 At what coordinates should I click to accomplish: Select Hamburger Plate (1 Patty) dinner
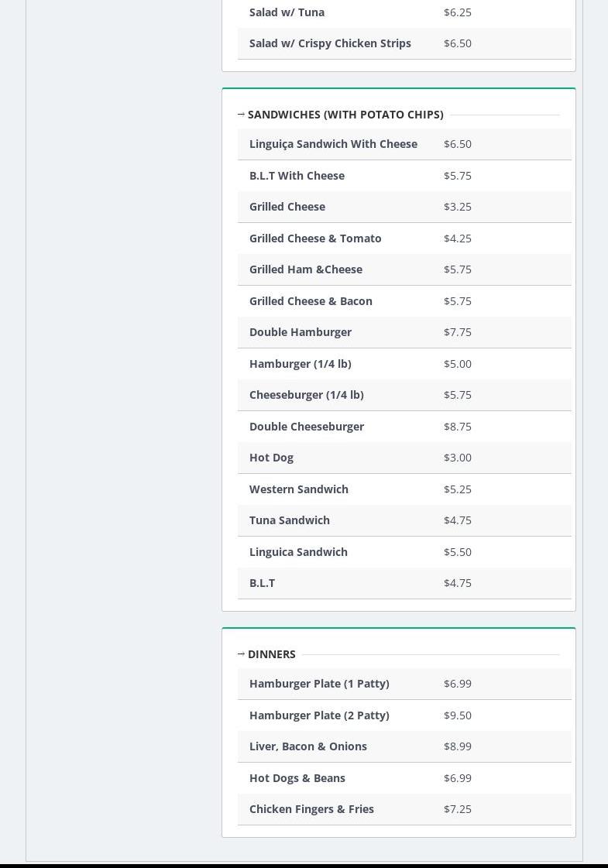pos(319,684)
